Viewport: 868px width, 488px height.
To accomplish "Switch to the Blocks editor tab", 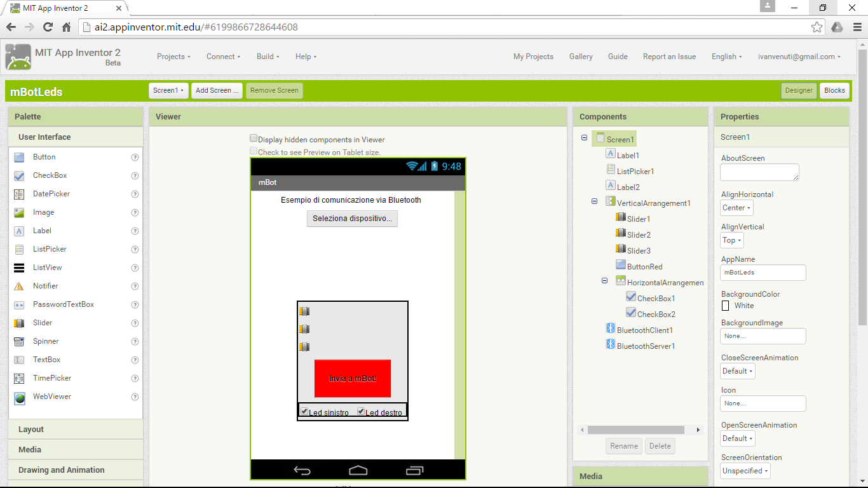I will [x=834, y=90].
